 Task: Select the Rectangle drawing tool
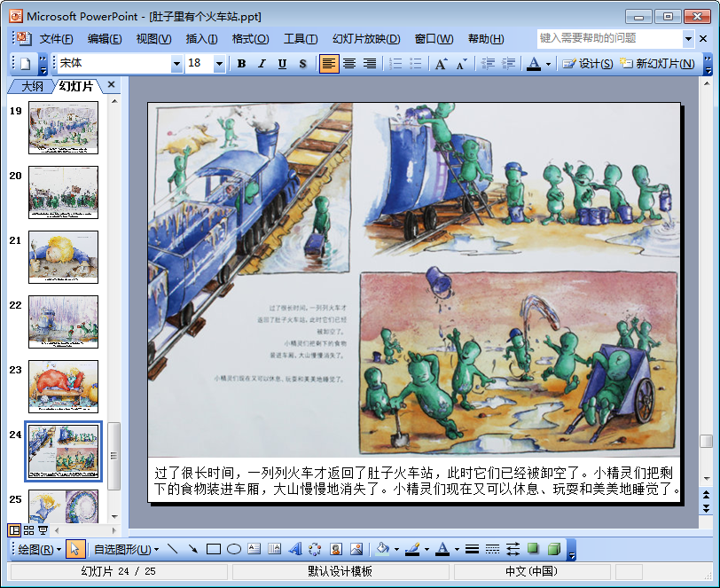[x=214, y=549]
